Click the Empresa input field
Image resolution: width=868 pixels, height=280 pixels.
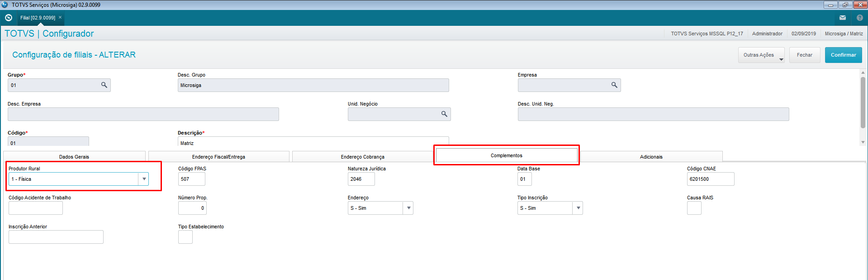[569, 85]
